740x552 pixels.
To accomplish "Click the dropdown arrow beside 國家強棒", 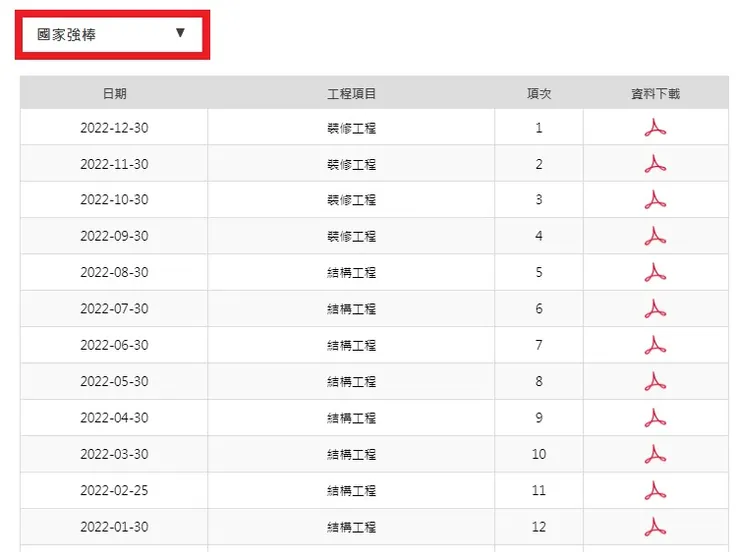I will [180, 34].
